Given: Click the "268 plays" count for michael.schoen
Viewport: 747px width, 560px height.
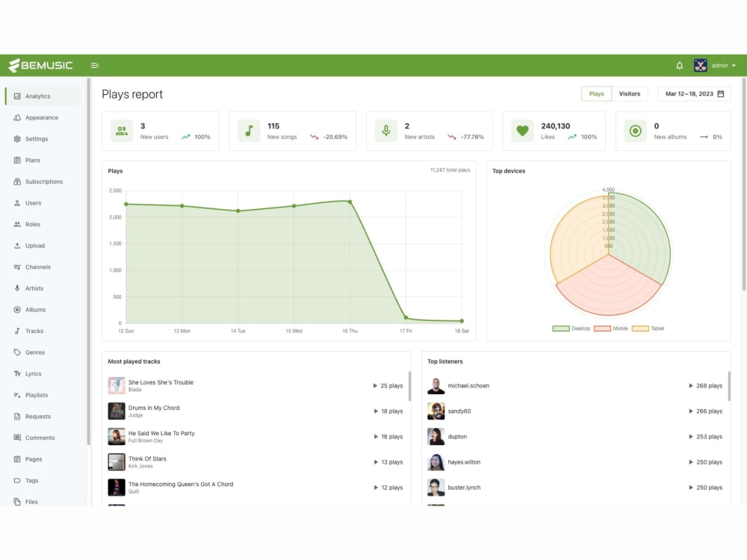Looking at the screenshot, I should point(709,386).
